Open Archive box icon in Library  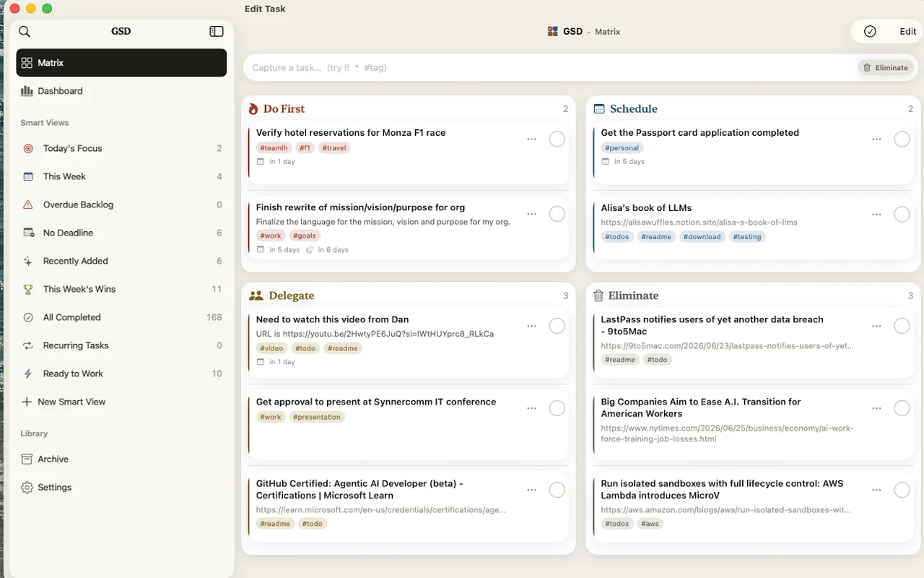click(x=27, y=459)
